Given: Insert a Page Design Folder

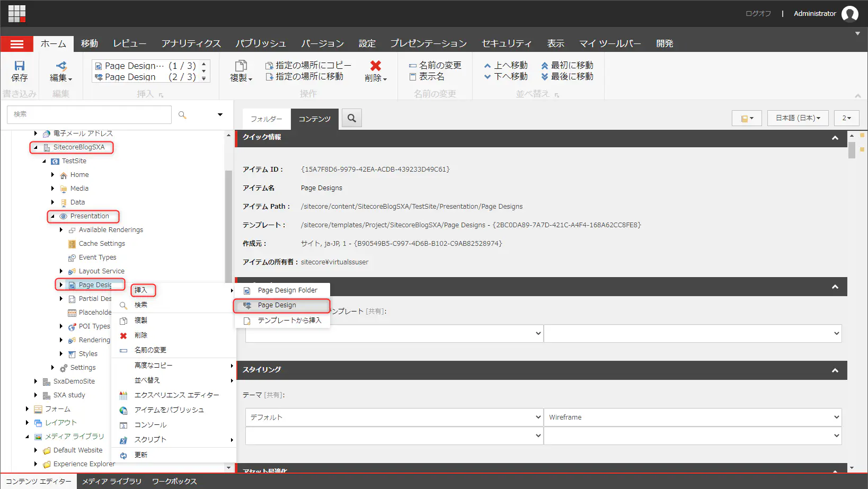Looking at the screenshot, I should click(x=282, y=290).
